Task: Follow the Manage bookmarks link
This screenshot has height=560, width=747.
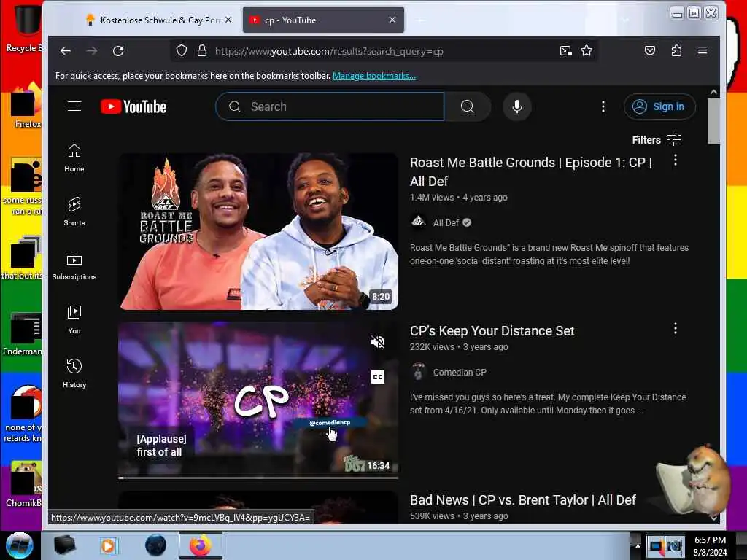Action: tap(374, 76)
